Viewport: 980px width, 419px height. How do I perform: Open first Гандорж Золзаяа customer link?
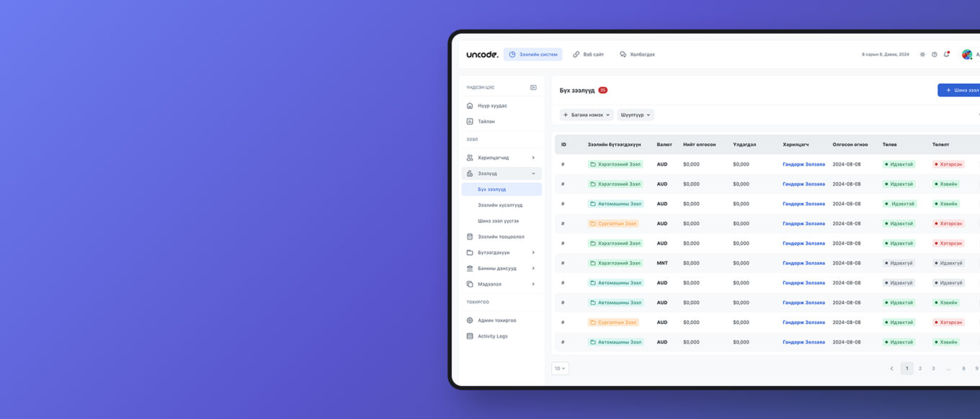coord(803,164)
